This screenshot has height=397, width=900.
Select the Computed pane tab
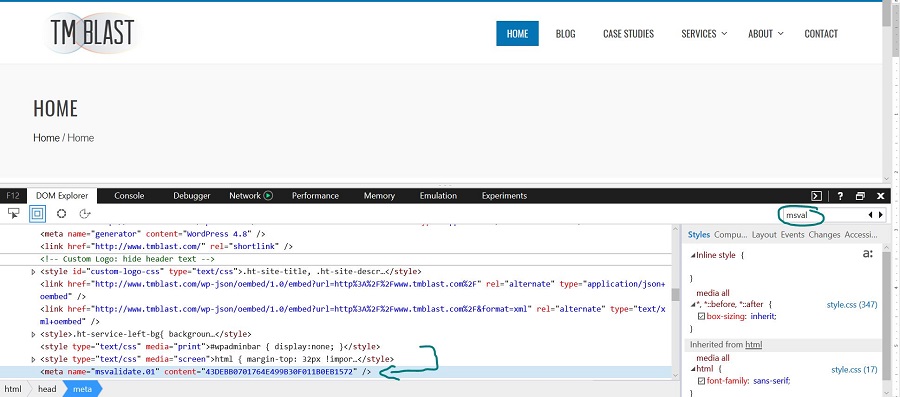(731, 235)
